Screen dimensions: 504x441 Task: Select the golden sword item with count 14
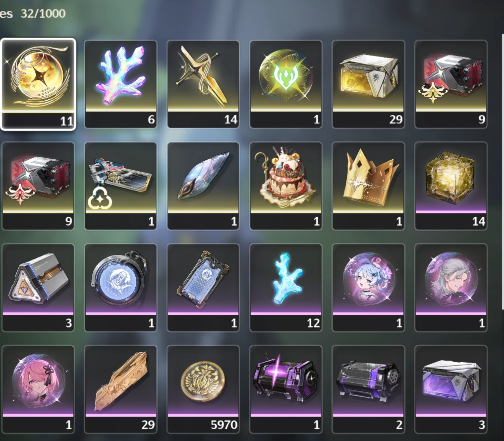pyautogui.click(x=203, y=84)
